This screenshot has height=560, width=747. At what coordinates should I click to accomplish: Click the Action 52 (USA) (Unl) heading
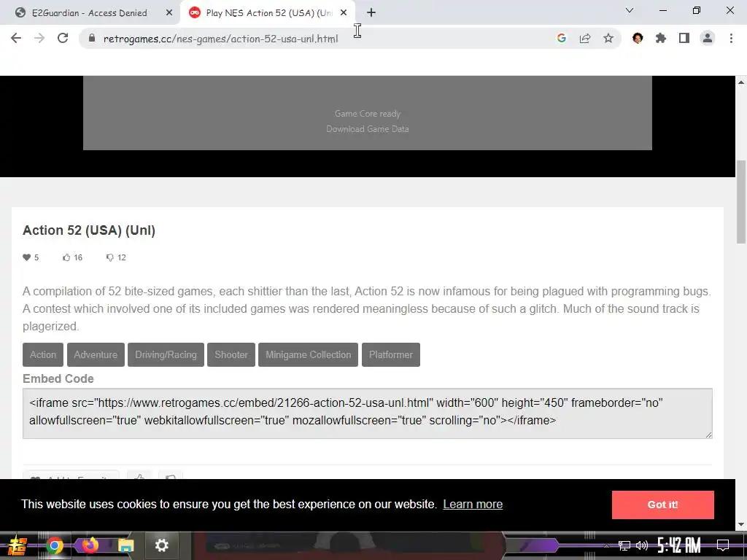89,230
